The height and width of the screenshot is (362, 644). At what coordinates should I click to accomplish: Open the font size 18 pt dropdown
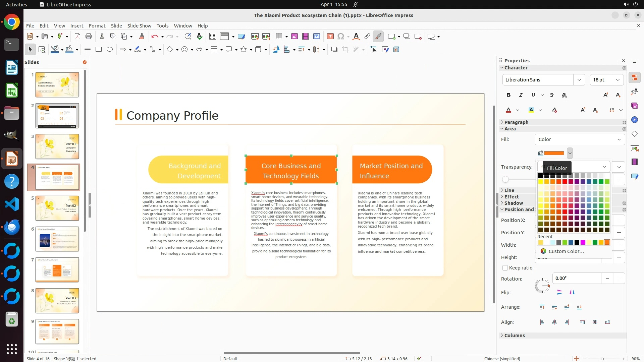(x=618, y=80)
